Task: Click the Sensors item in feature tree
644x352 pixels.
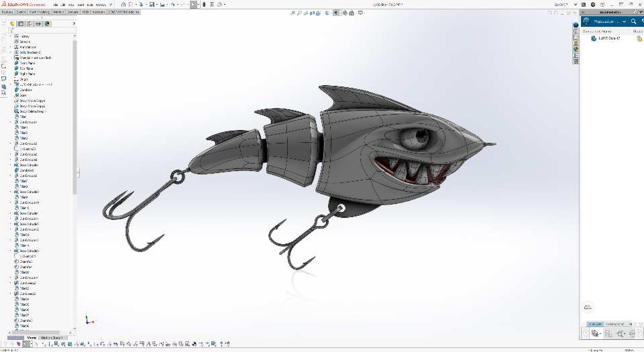Action: tap(25, 42)
